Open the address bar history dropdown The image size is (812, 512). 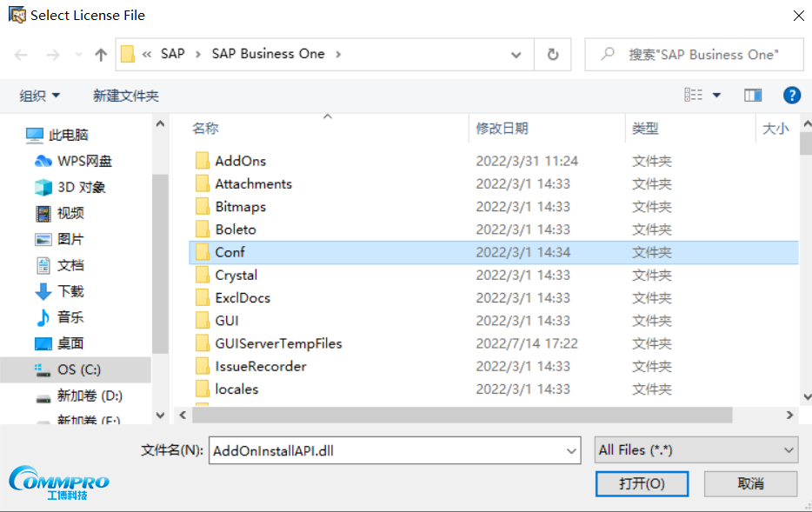516,54
